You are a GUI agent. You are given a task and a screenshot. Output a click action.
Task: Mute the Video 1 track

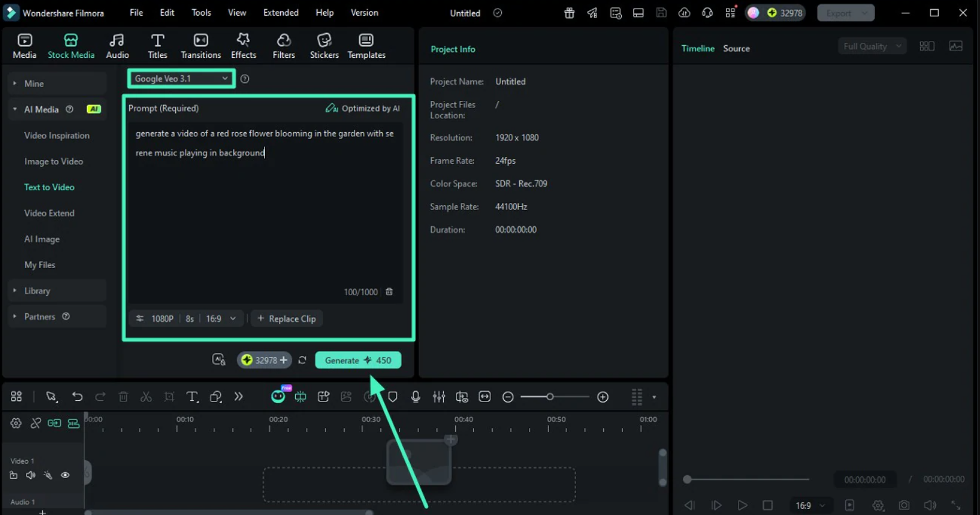point(31,475)
